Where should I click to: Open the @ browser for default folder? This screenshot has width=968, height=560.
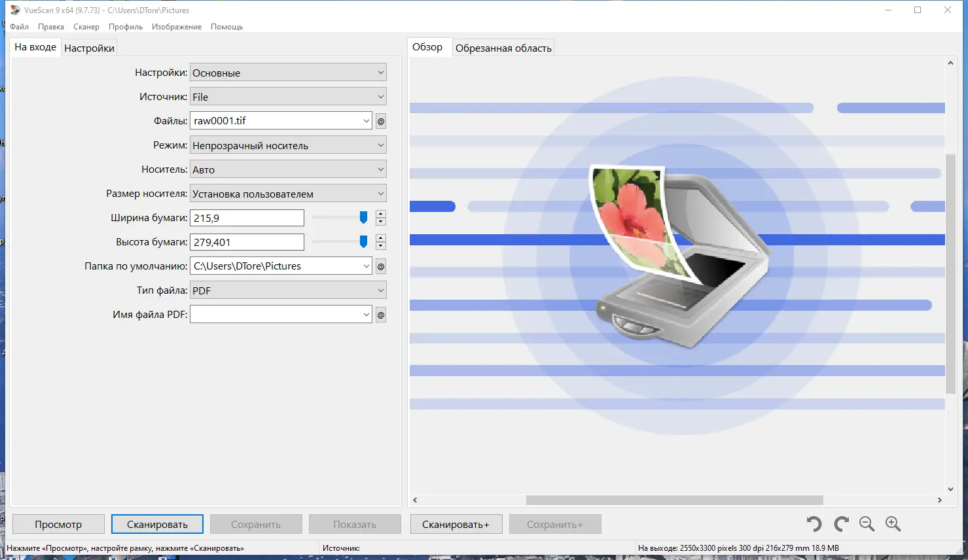point(381,266)
